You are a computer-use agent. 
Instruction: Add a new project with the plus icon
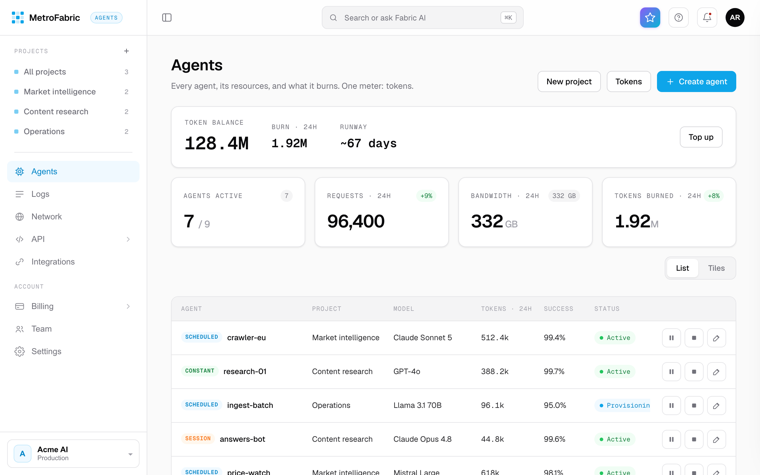pos(127,51)
